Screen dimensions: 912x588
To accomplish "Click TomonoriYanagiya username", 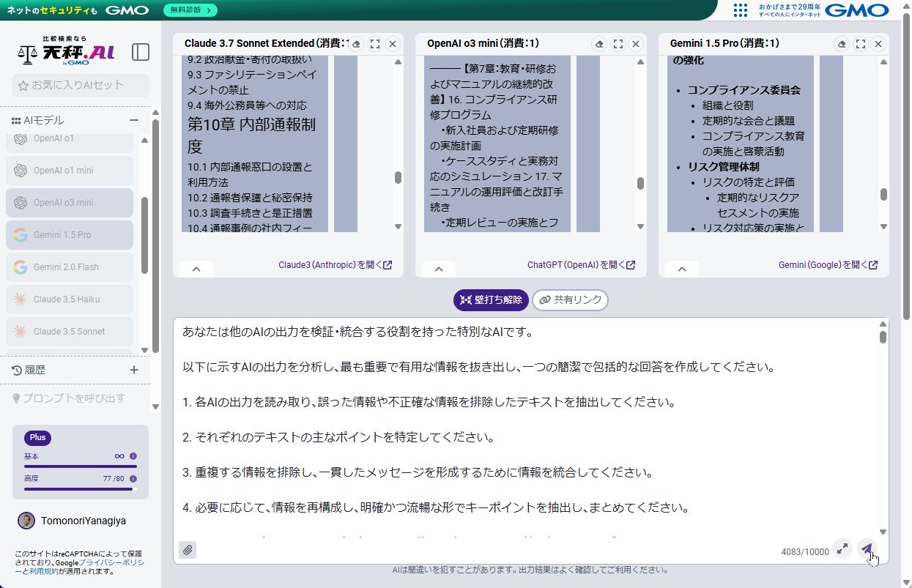I will coord(84,521).
